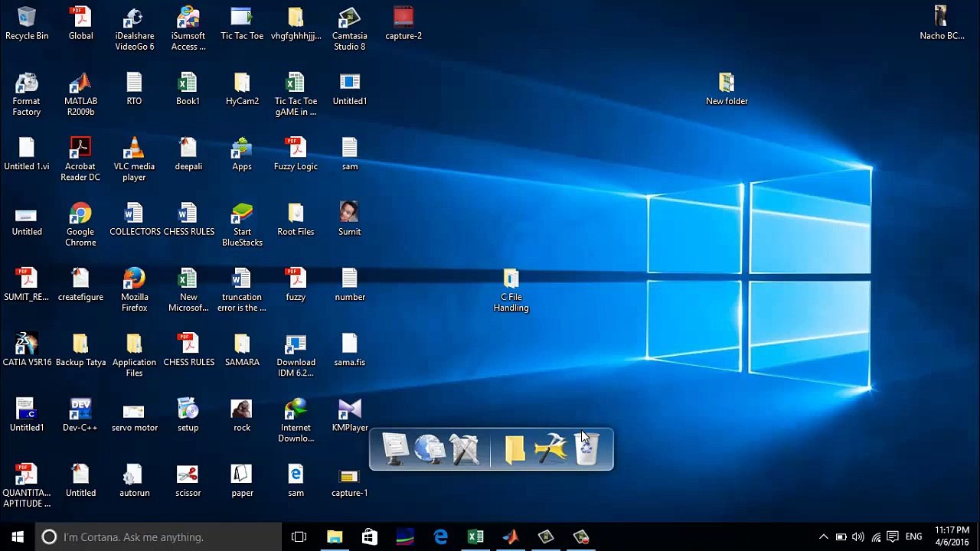Open Microsoft Edge from the taskbar
Image resolution: width=980 pixels, height=551 pixels.
(440, 537)
